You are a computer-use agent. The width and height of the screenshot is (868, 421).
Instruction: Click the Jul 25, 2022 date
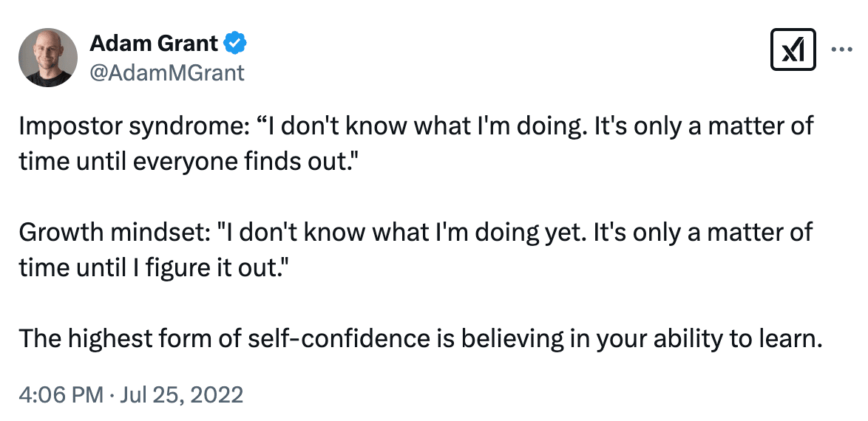click(181, 395)
